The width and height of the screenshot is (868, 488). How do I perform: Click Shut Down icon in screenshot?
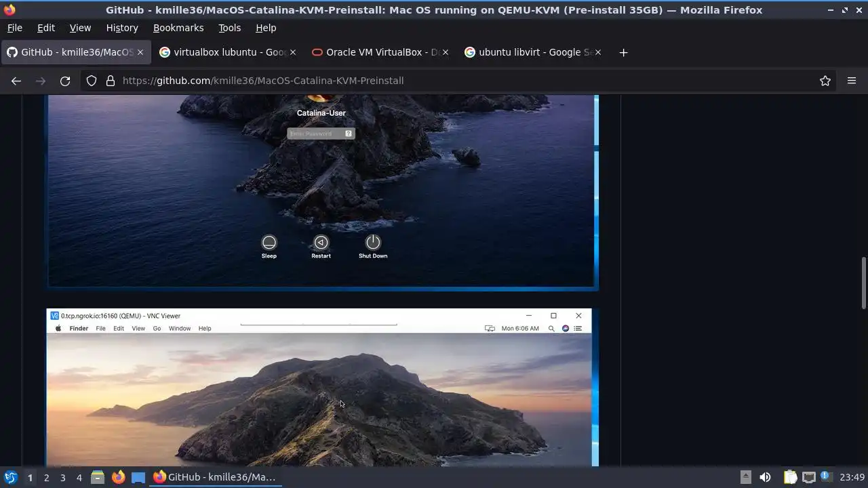pos(373,243)
